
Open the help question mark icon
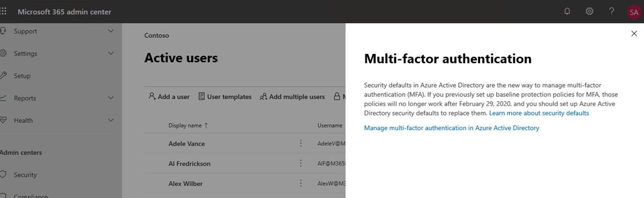[611, 11]
